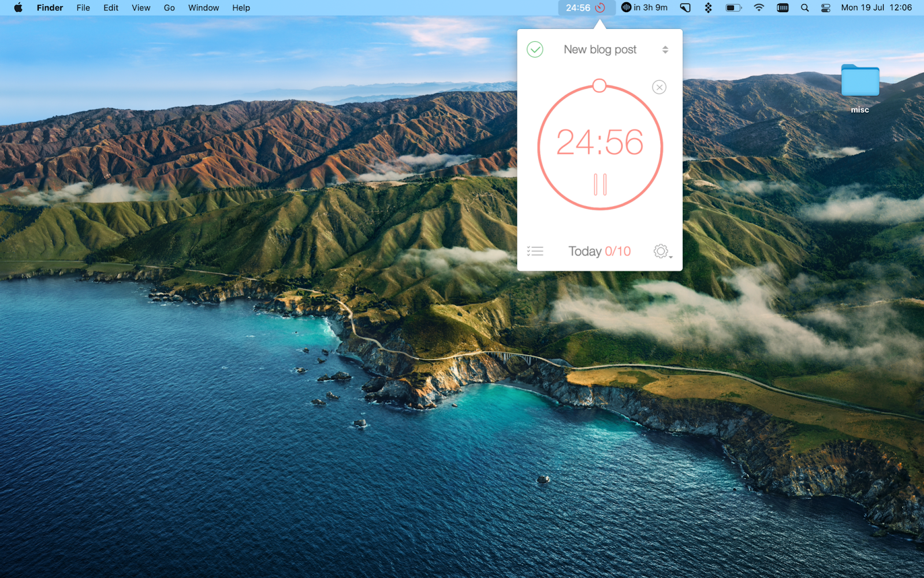Click the 24:56 timer in the menu bar
Image resolution: width=924 pixels, height=578 pixels.
click(586, 8)
